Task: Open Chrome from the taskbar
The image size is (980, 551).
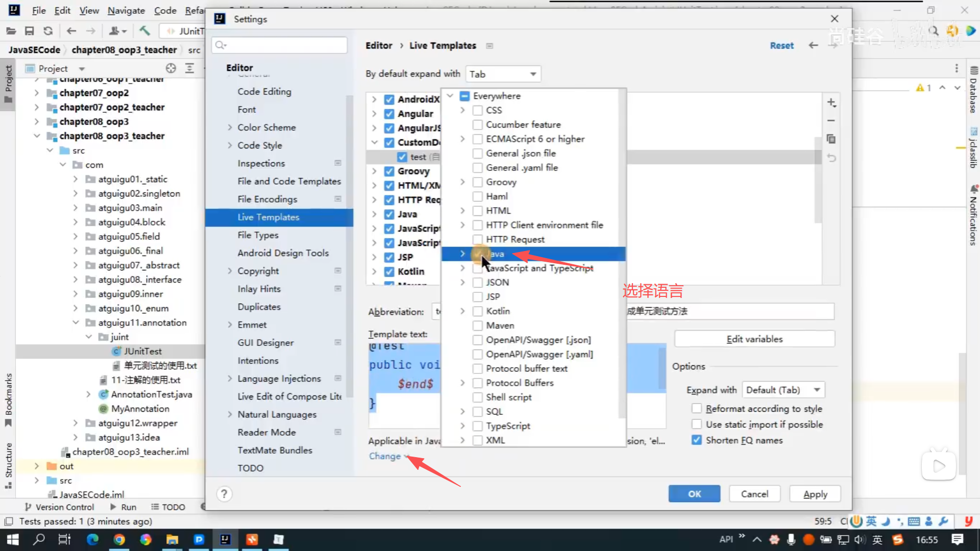Action: pyautogui.click(x=119, y=539)
